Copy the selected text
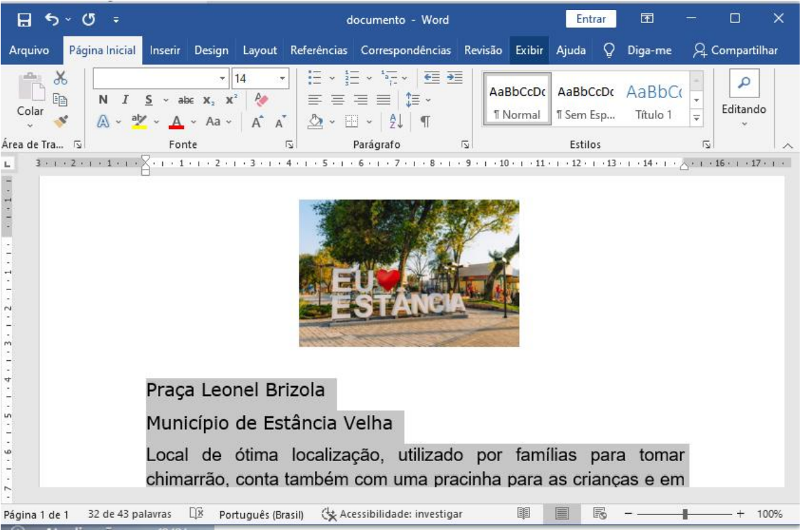The height and width of the screenshot is (532, 801). coord(60,99)
